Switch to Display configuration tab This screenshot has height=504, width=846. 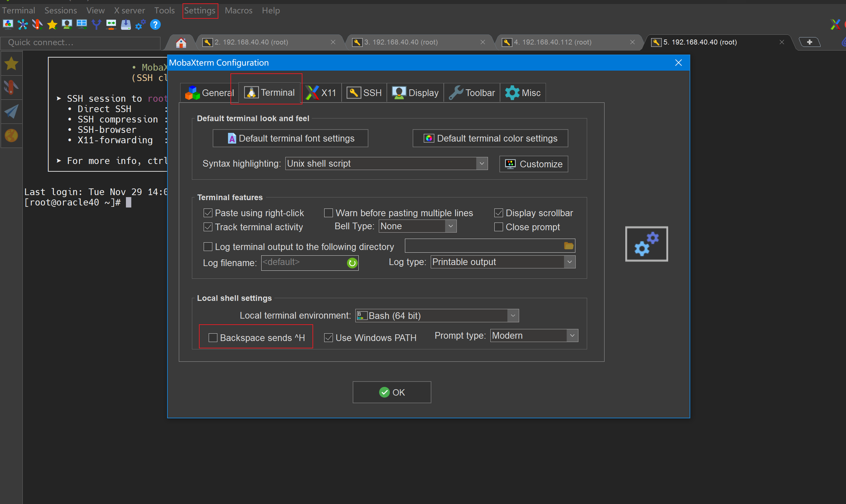pos(415,93)
